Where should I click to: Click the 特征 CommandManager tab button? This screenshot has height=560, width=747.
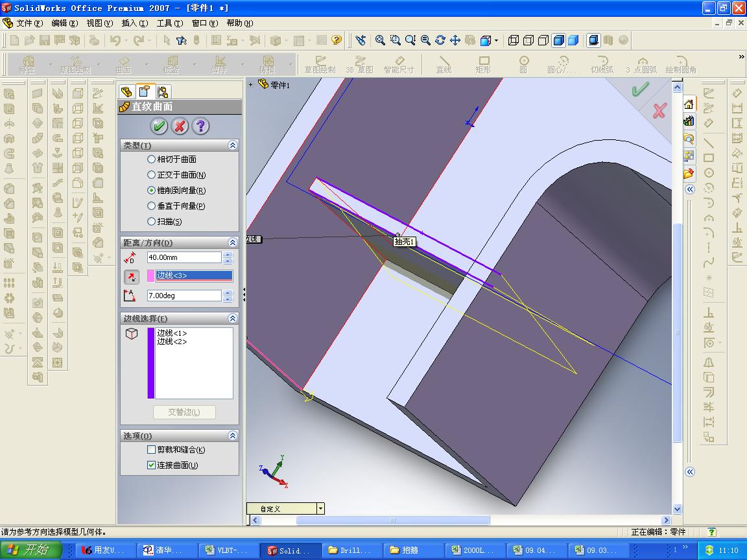(x=28, y=64)
